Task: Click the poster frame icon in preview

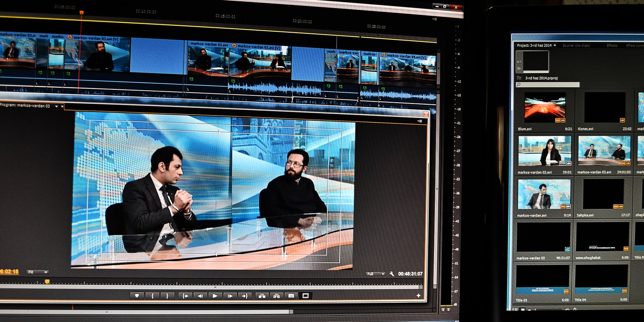Action: point(519,62)
